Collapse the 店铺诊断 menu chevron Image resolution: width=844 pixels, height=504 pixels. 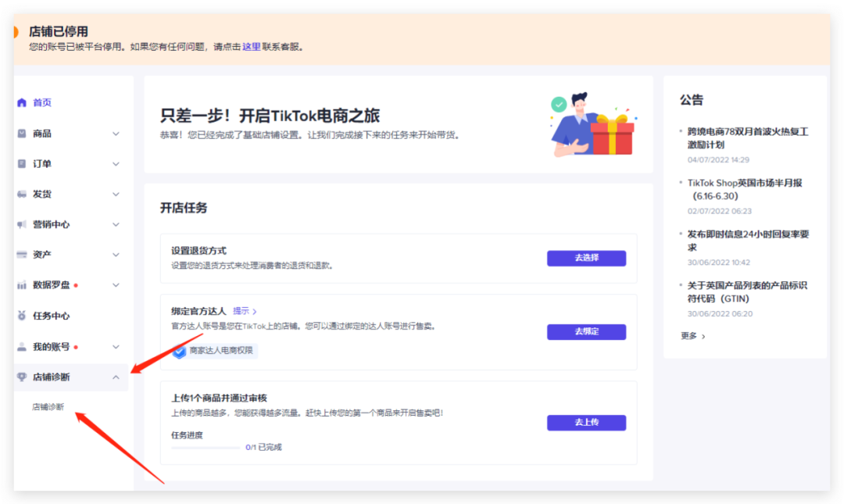point(116,377)
